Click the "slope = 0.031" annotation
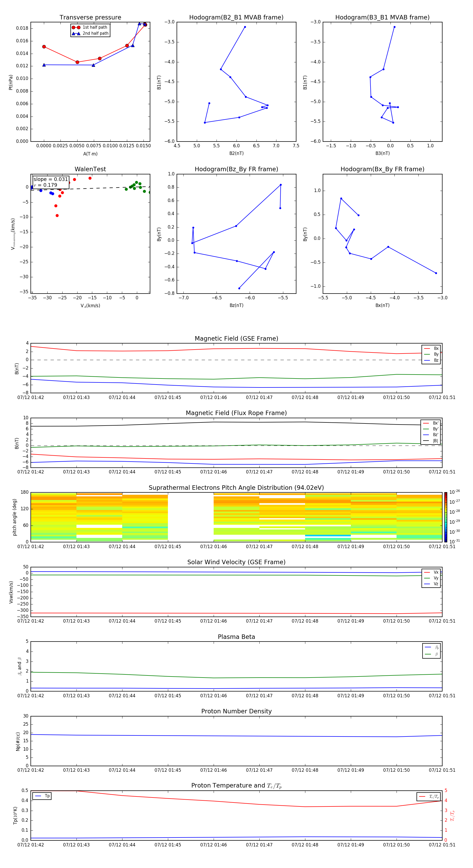The width and height of the screenshot is (473, 868). [x=50, y=179]
